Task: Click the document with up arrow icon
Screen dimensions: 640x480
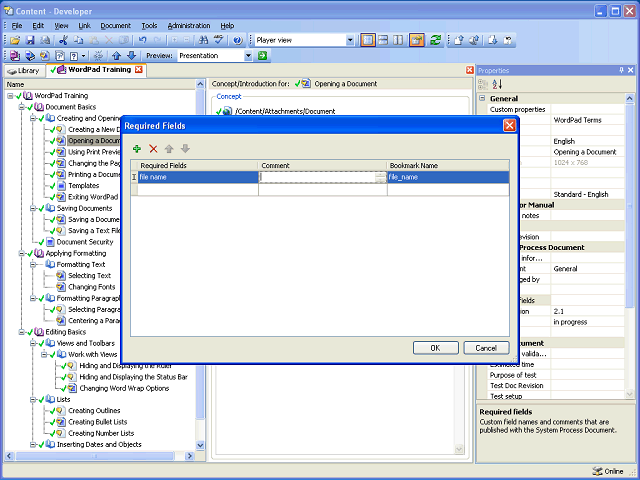Action: point(459,40)
